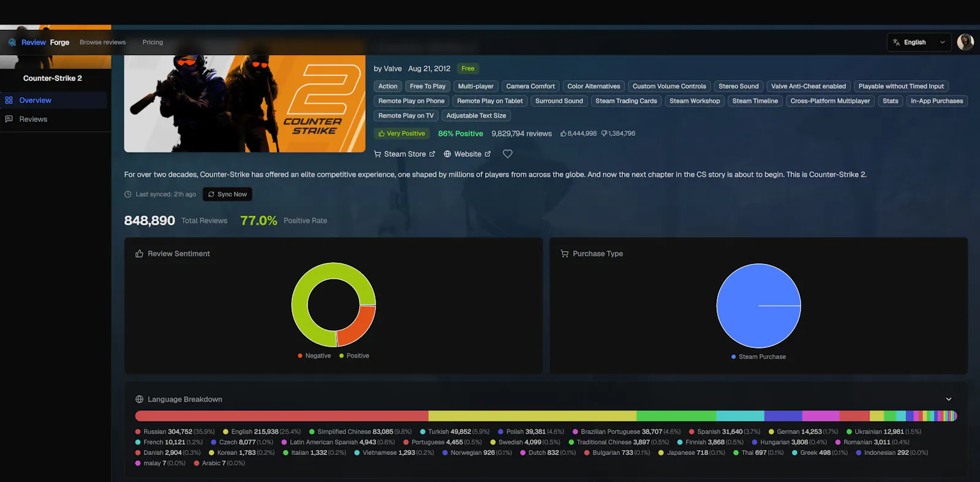The height and width of the screenshot is (482, 980).
Task: Click the Last synced clock icon
Action: [128, 194]
